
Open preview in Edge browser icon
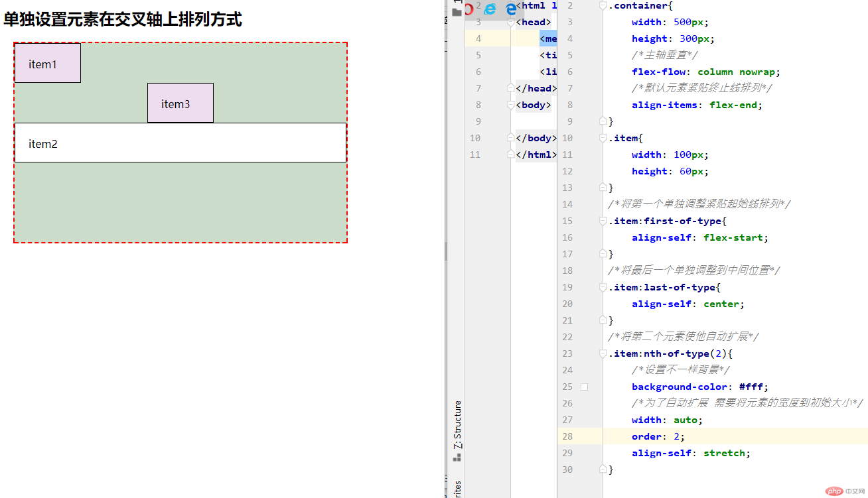click(x=511, y=9)
